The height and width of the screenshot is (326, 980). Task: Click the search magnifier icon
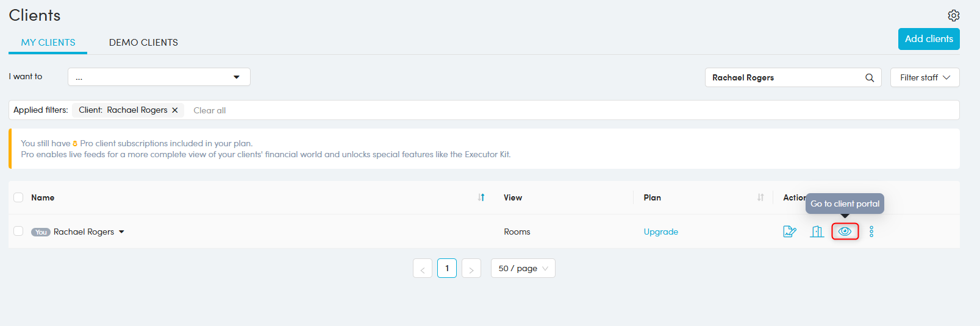coord(870,77)
